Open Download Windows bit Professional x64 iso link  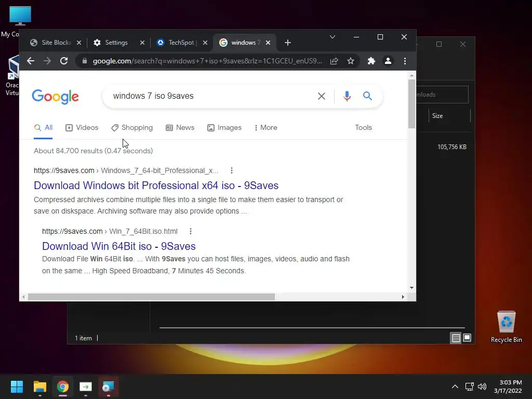156,185
